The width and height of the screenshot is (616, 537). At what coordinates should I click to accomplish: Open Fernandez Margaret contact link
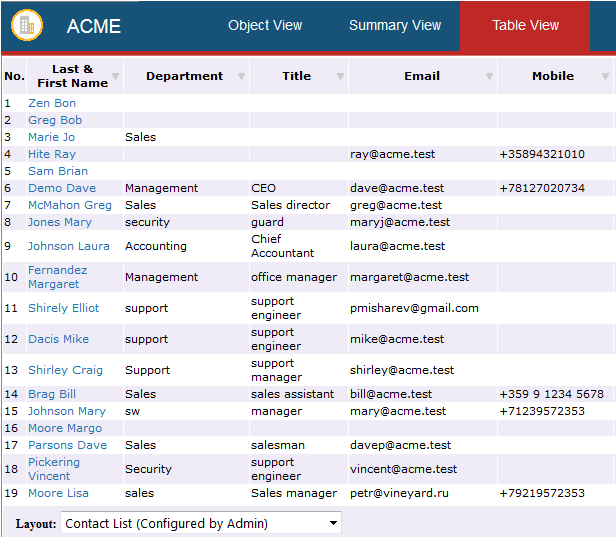pos(57,277)
